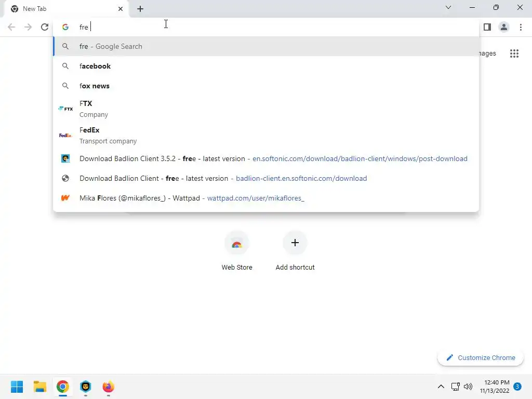Viewport: 532px width, 399px height.
Task: Click magnifier icon next to facebook
Action: (x=65, y=66)
